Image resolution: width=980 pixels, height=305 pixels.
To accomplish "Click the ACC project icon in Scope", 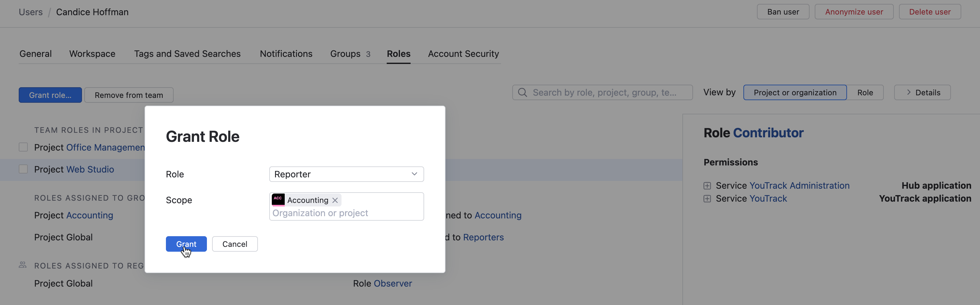I will [x=278, y=200].
